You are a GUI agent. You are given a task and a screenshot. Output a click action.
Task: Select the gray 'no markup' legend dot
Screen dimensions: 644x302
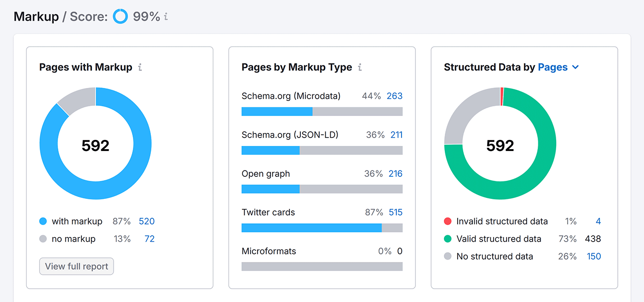pos(43,238)
